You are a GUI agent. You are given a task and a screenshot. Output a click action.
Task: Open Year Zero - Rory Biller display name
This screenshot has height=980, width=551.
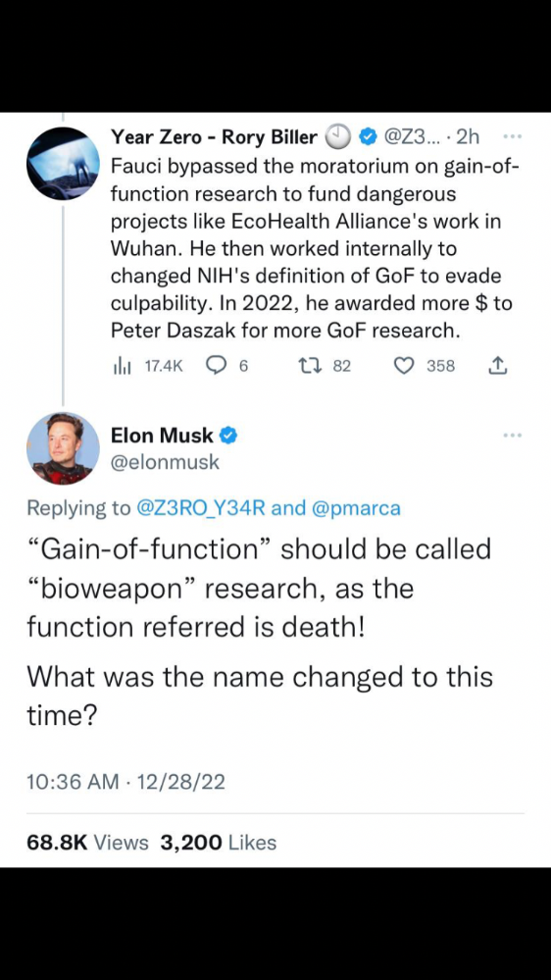tap(215, 136)
